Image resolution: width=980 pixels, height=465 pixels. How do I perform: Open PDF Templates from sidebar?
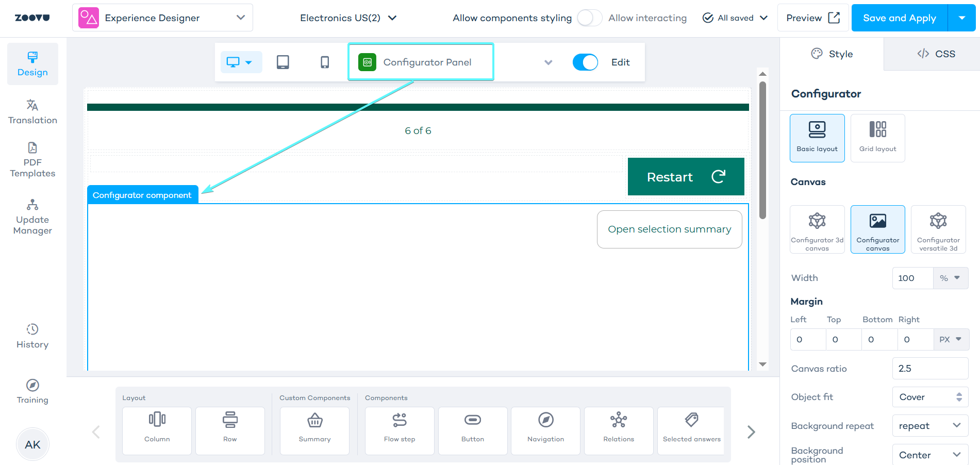(32, 160)
